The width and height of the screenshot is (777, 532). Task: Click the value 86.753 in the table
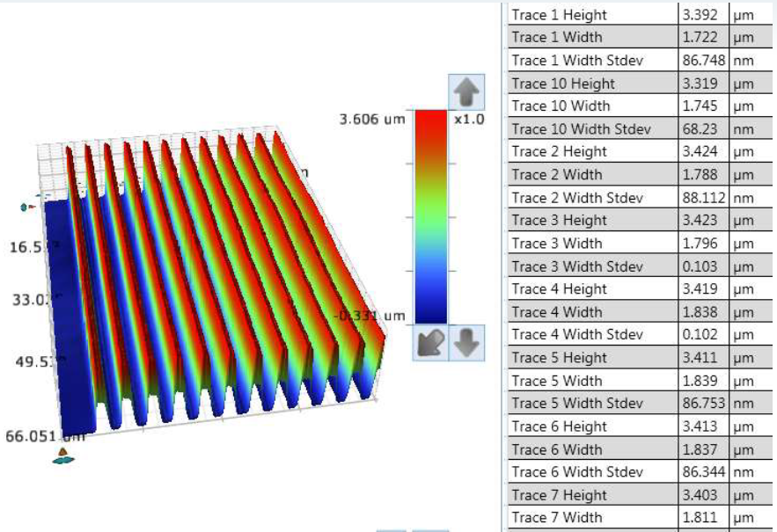[704, 404]
